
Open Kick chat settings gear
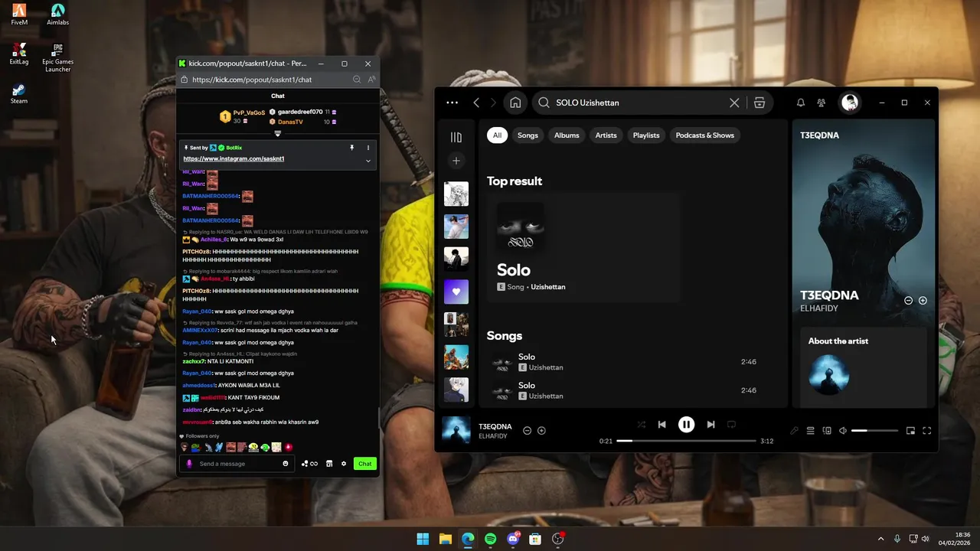coord(344,464)
